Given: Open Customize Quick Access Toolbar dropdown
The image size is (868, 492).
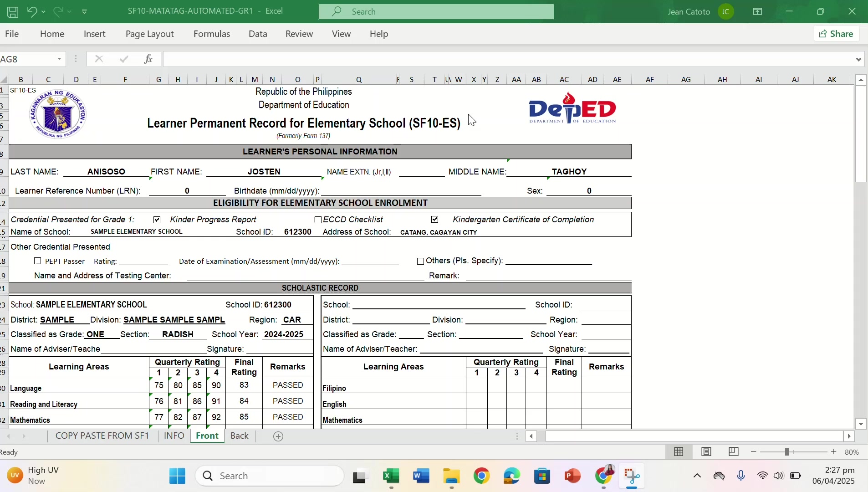Looking at the screenshot, I should (84, 11).
